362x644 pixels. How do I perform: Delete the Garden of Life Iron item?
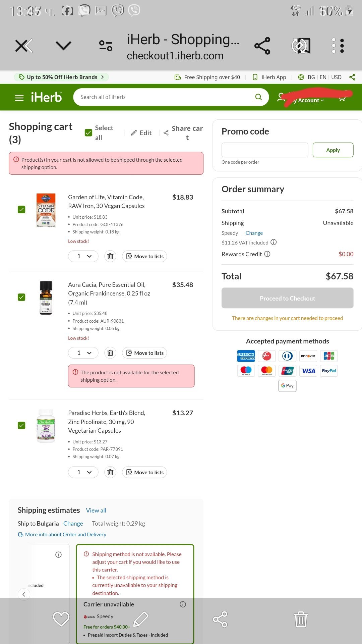point(110,256)
